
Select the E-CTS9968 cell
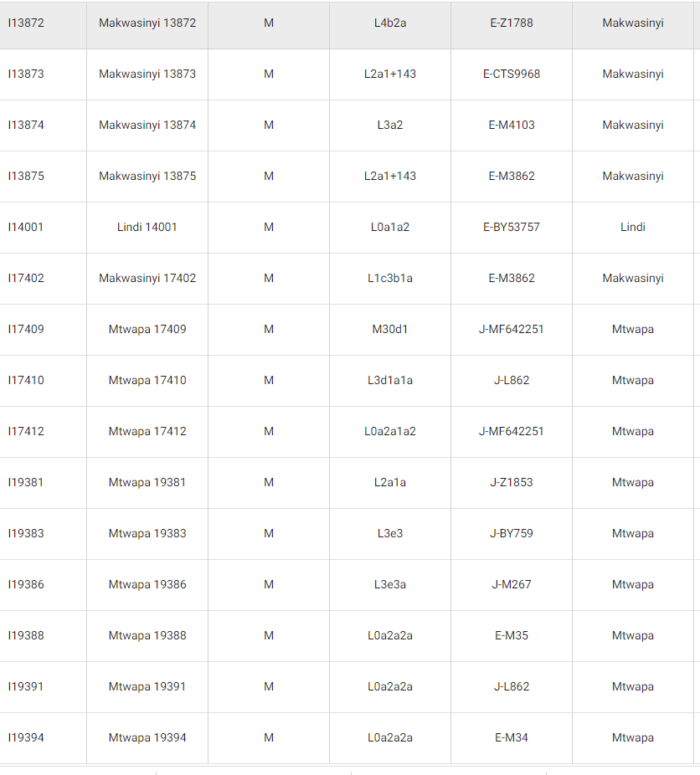click(512, 74)
